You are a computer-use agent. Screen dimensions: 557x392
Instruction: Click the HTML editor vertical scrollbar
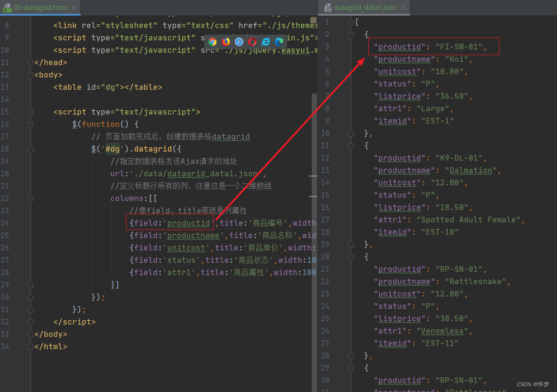(x=314, y=242)
